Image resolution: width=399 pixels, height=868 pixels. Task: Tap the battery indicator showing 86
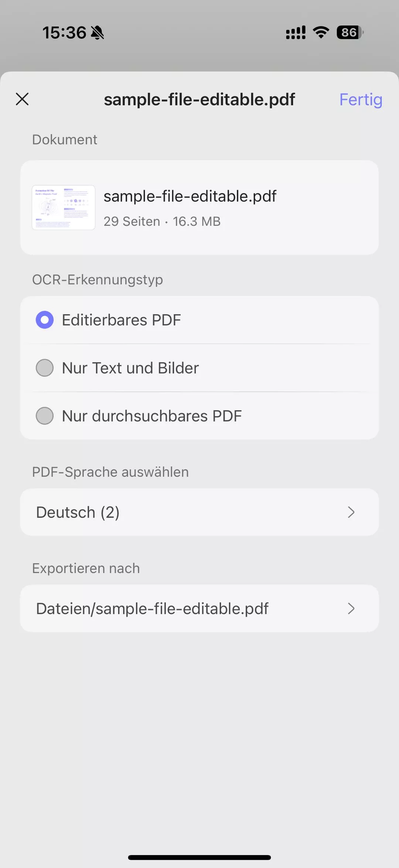coord(349,33)
